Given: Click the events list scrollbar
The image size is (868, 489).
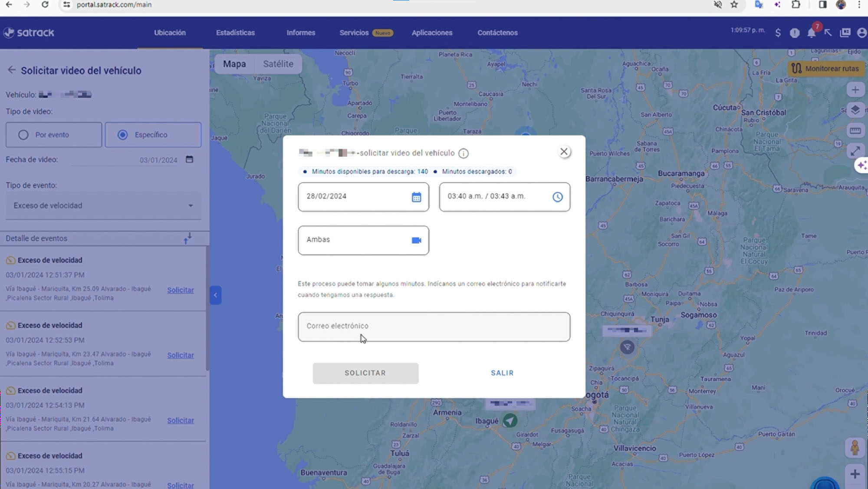Looking at the screenshot, I should coord(207,308).
